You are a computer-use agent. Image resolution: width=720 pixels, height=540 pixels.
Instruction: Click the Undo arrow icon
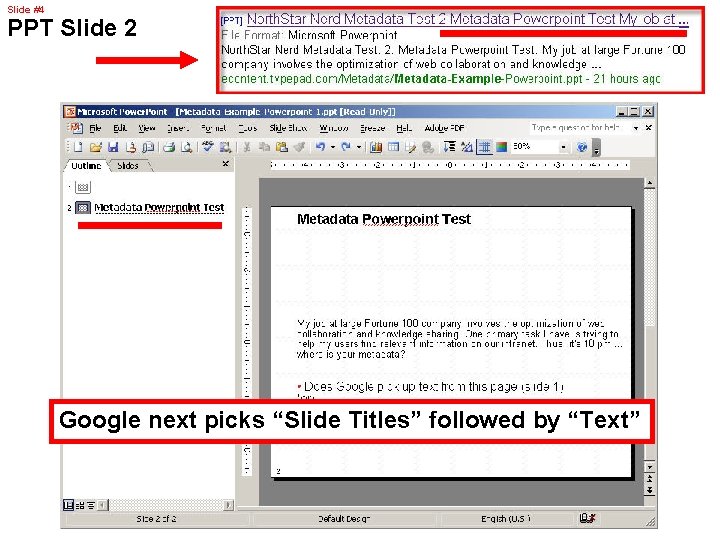point(320,147)
